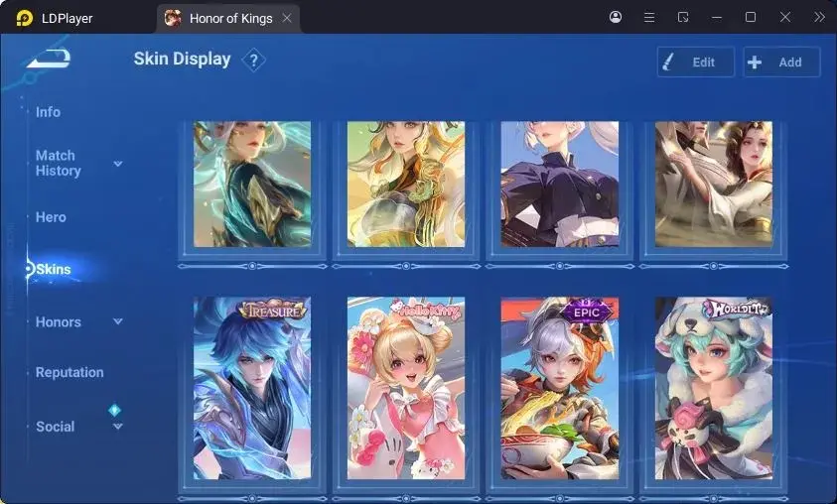Click the LDPlayer multi-window resize icon
The height and width of the screenshot is (504, 837).
coord(683,18)
